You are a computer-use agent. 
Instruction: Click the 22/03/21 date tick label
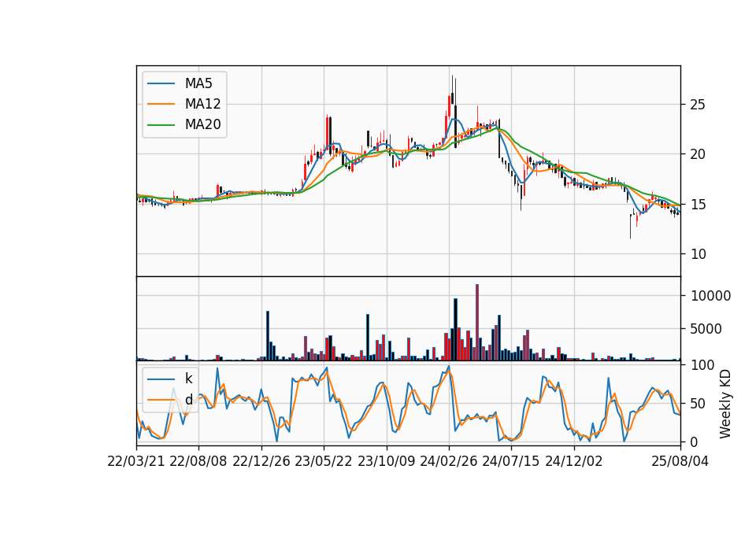coord(136,461)
